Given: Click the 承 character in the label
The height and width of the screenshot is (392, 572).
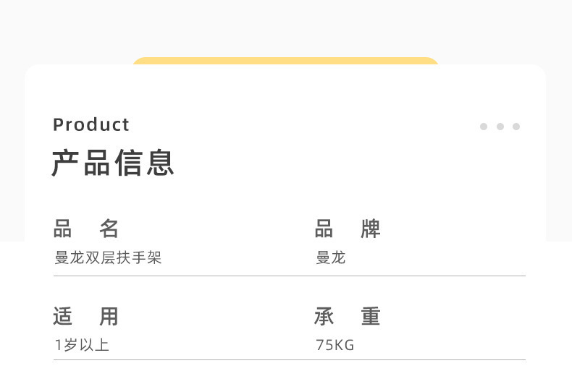Looking at the screenshot, I should 324,316.
